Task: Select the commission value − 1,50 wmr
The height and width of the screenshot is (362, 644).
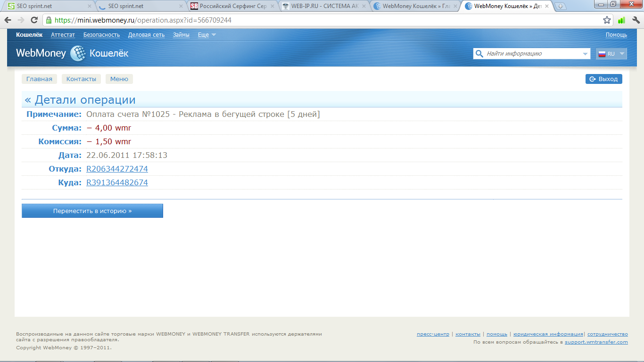Action: (x=109, y=141)
